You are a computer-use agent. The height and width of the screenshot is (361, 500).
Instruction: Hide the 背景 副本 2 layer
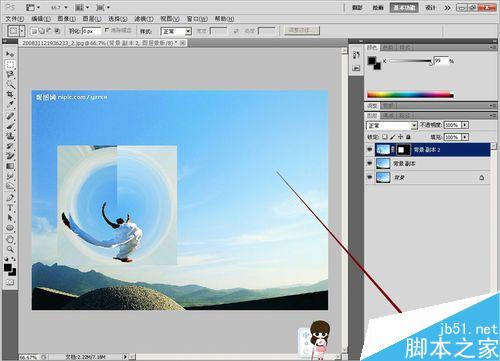[369, 150]
